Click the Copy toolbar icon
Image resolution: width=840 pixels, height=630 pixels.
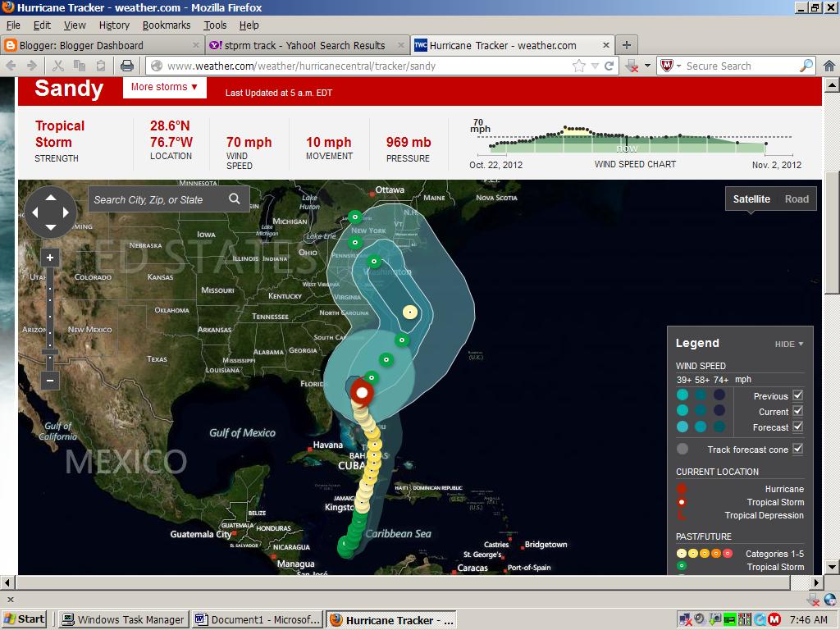coord(80,66)
